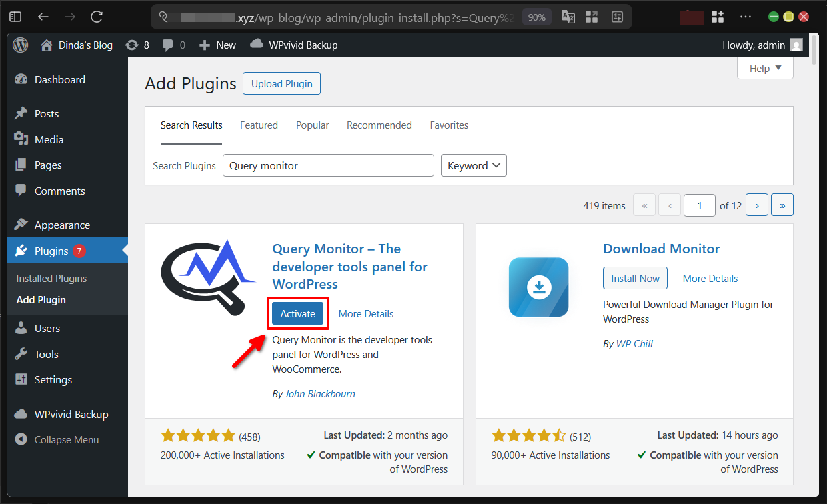The image size is (827, 504).
Task: Activate the Query Monitor plugin
Action: click(x=297, y=313)
